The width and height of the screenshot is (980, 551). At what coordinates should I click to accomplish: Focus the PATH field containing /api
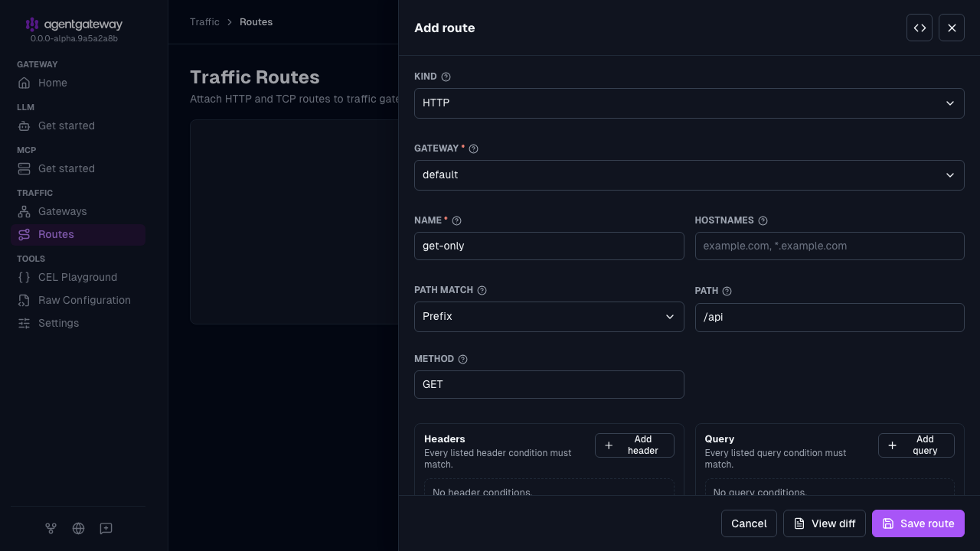[829, 318]
